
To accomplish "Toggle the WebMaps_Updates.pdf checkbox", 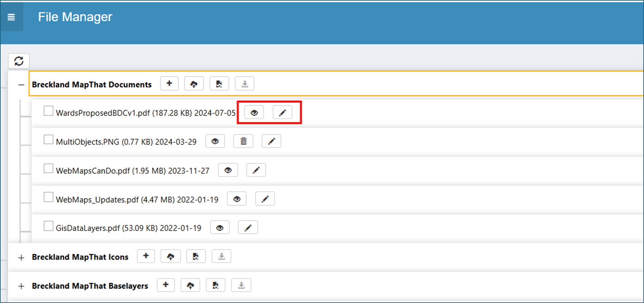I will click(x=49, y=197).
